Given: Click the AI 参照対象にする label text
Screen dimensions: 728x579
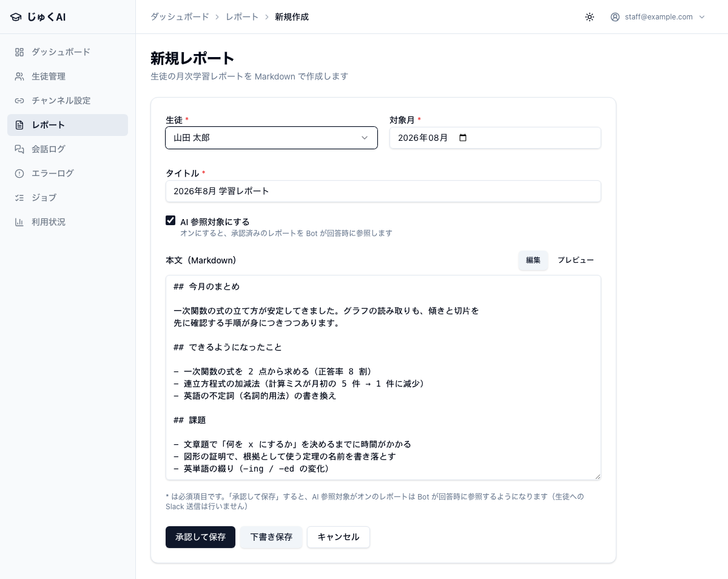Looking at the screenshot, I should [215, 222].
